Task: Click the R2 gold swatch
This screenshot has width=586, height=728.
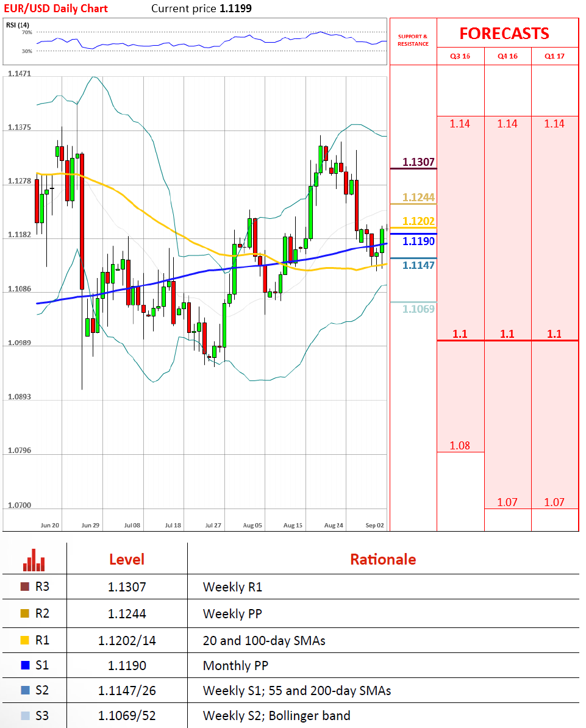Action: (25, 613)
